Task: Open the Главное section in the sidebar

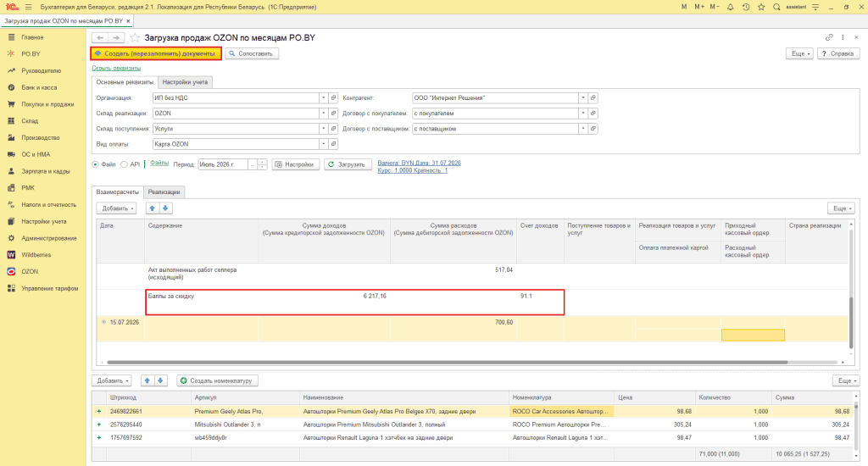Action: pos(32,37)
